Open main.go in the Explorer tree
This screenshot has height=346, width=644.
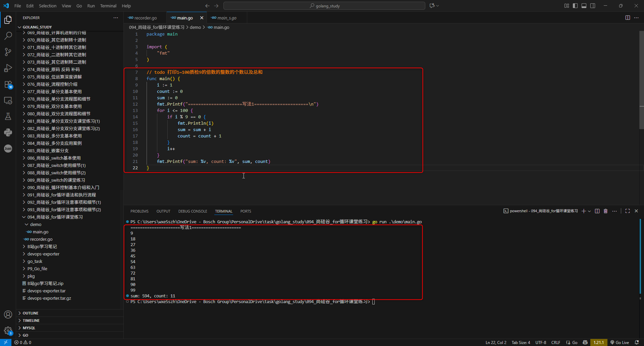point(41,232)
